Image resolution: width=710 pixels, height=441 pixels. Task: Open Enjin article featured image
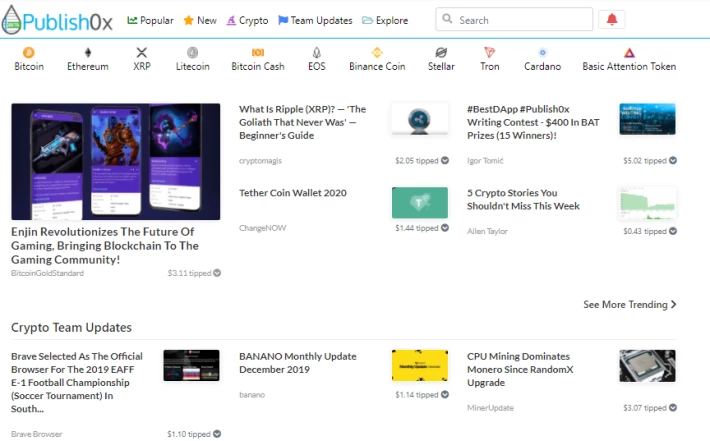point(115,162)
